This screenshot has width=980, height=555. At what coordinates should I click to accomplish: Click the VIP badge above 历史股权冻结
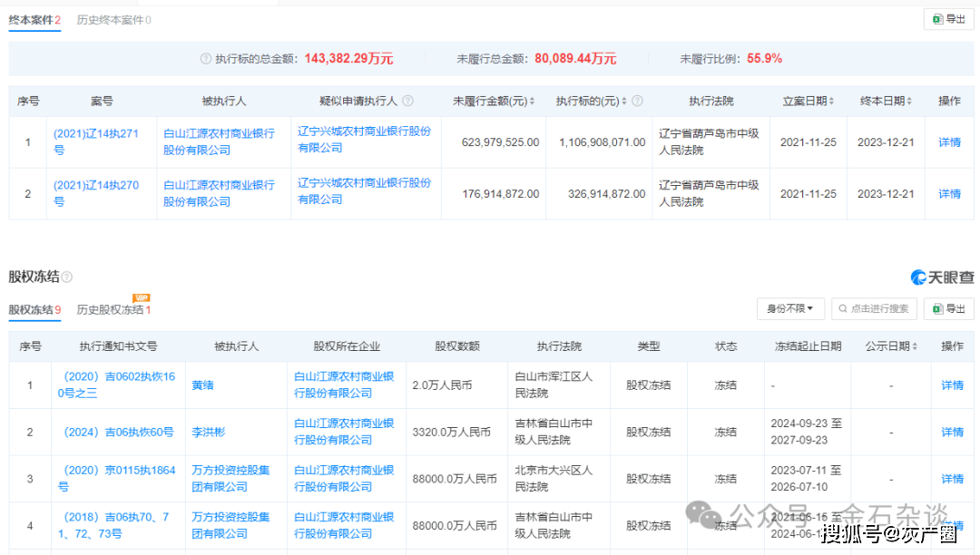(142, 297)
